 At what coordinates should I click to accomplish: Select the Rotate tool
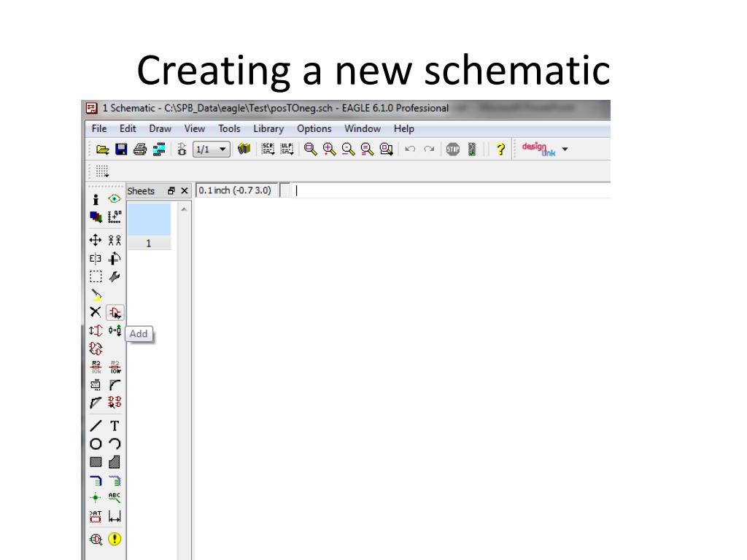[x=115, y=259]
